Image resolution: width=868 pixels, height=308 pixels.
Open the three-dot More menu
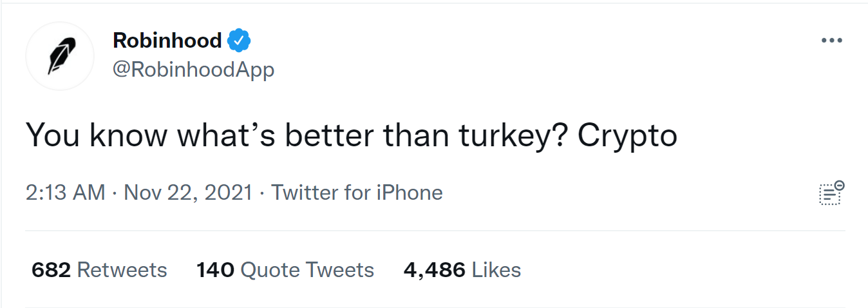(831, 41)
